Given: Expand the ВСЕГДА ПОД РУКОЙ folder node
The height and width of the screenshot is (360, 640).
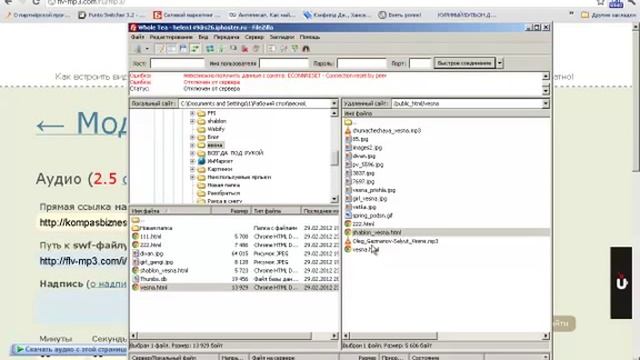Looking at the screenshot, I should click(x=192, y=153).
